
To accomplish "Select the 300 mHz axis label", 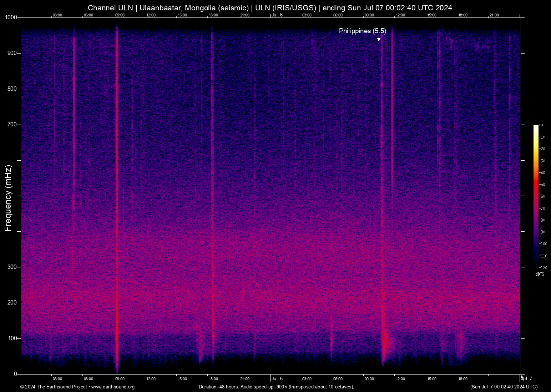I will (x=11, y=266).
